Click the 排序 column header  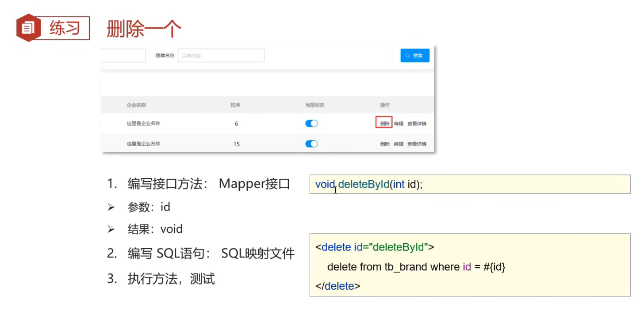click(x=235, y=105)
